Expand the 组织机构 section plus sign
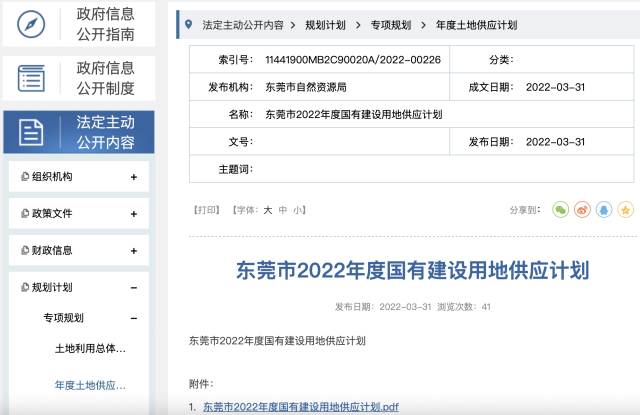 point(134,177)
